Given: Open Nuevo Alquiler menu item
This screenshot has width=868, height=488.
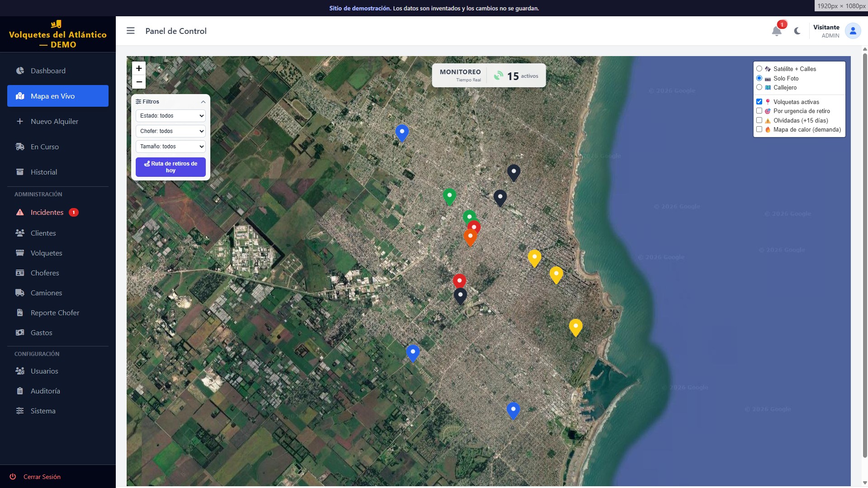Looking at the screenshot, I should (58, 121).
